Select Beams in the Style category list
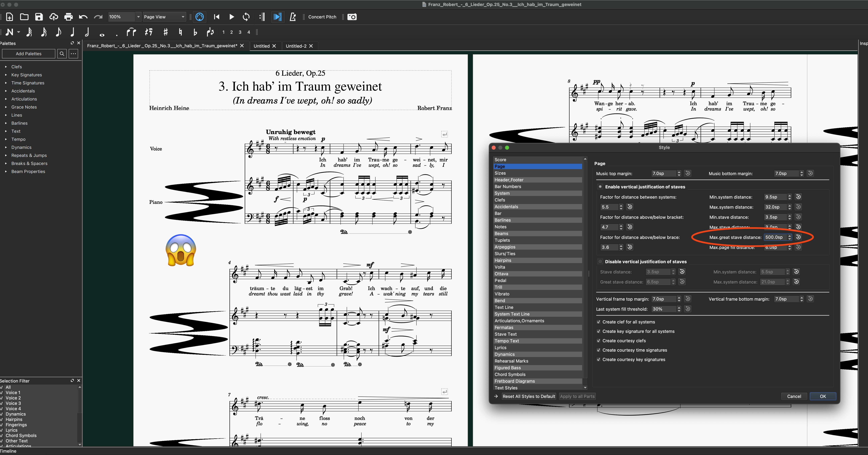The height and width of the screenshot is (455, 868). 537,233
